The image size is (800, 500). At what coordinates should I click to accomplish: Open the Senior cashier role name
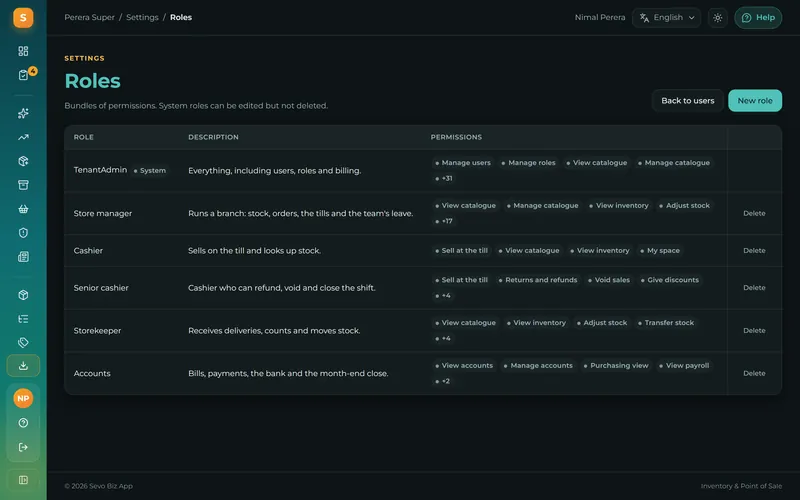click(101, 288)
